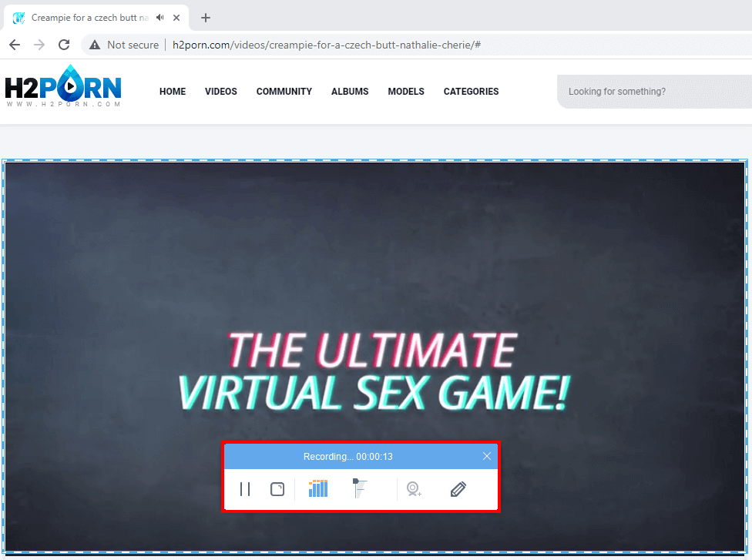The image size is (752, 560).
Task: Open a new browser tab
Action: 205,18
